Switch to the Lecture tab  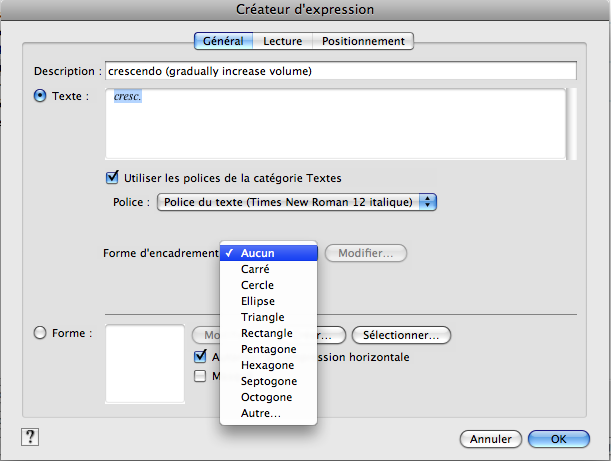pyautogui.click(x=283, y=41)
